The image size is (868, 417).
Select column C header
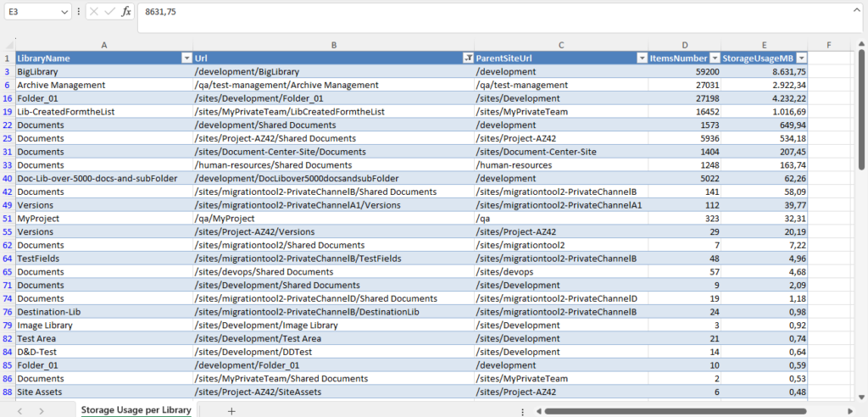pos(561,46)
